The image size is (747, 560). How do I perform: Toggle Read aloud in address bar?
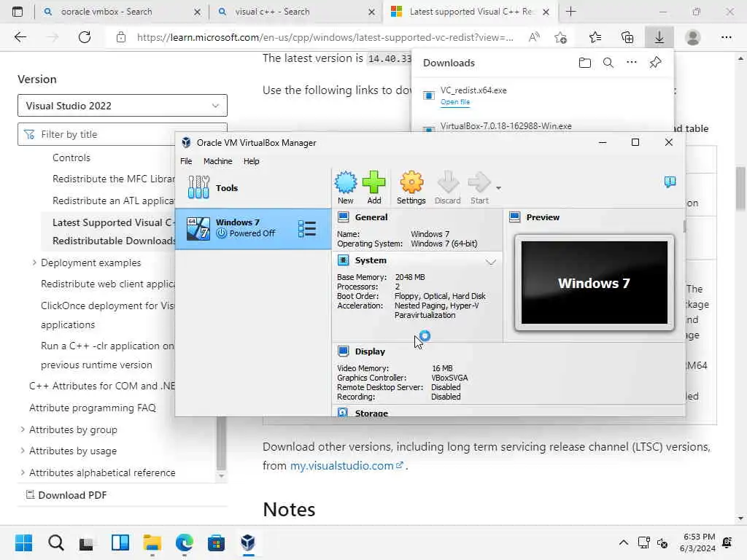point(534,37)
